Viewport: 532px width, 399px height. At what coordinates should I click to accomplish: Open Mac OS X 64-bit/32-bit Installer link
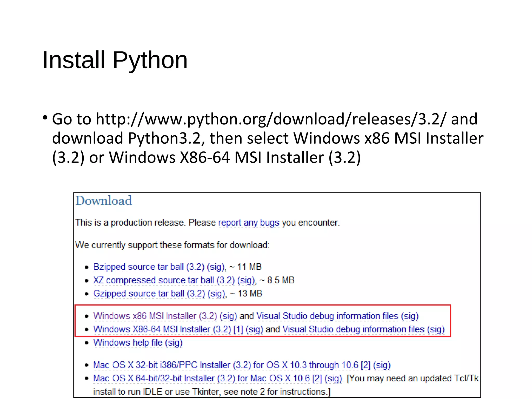pos(201,378)
